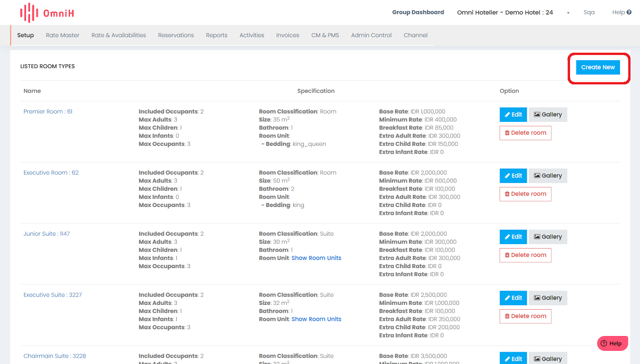Delete the Premier Room
This screenshot has width=640, height=364.
pyautogui.click(x=525, y=133)
